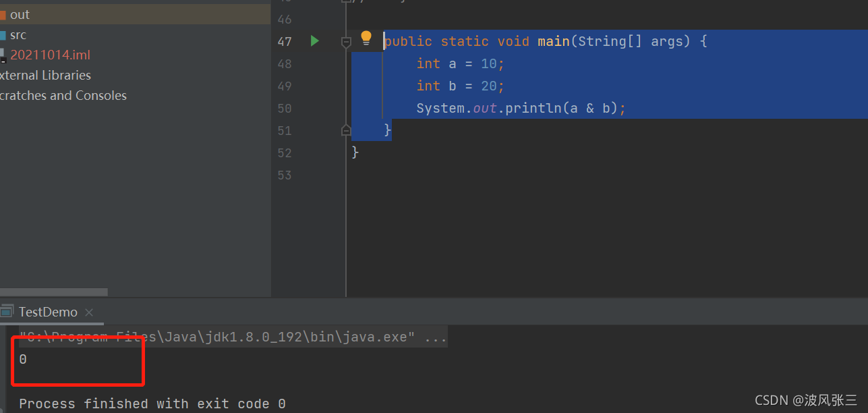Image resolution: width=868 pixels, height=413 pixels.
Task: Click the java.exe command line in console
Action: pos(233,337)
